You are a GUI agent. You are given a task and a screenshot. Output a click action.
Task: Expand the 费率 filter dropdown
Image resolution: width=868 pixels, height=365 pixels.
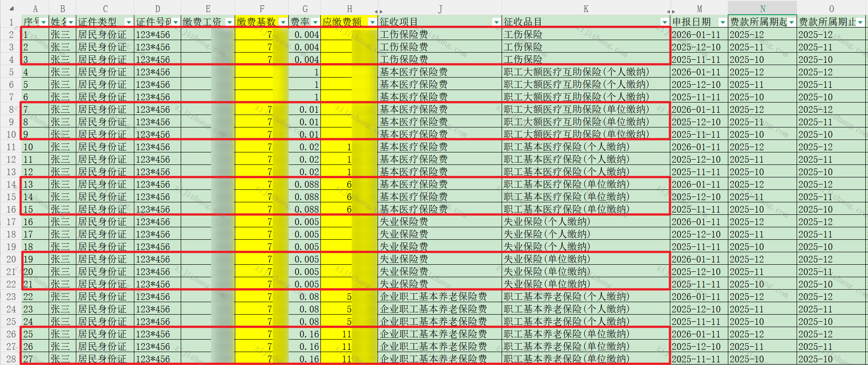tap(315, 22)
